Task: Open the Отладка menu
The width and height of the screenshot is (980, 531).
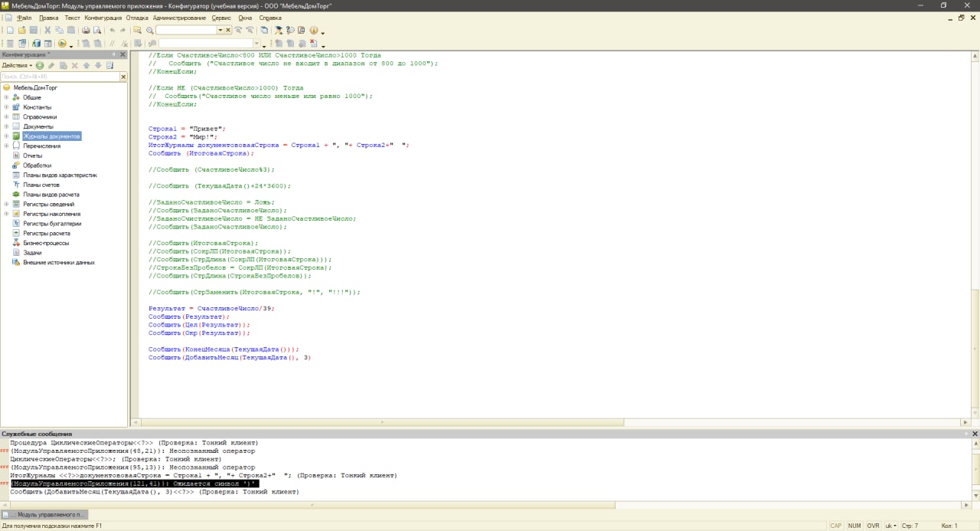Action: click(137, 18)
